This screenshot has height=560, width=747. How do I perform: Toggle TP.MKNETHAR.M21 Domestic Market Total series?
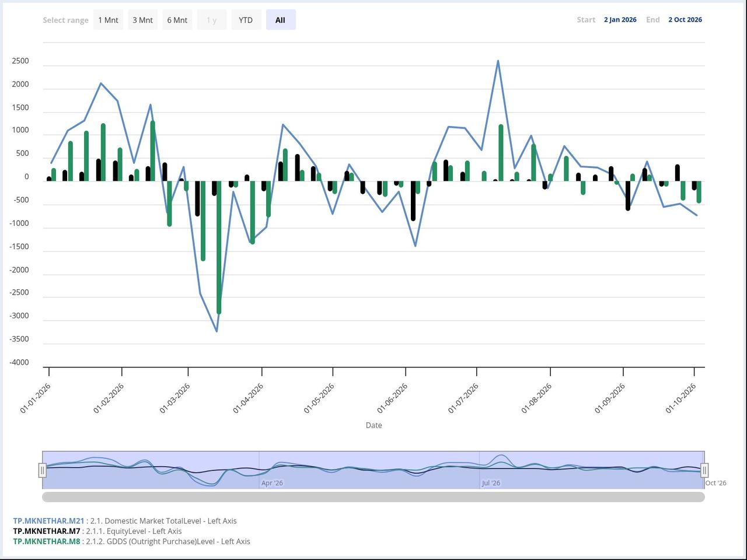click(x=125, y=521)
